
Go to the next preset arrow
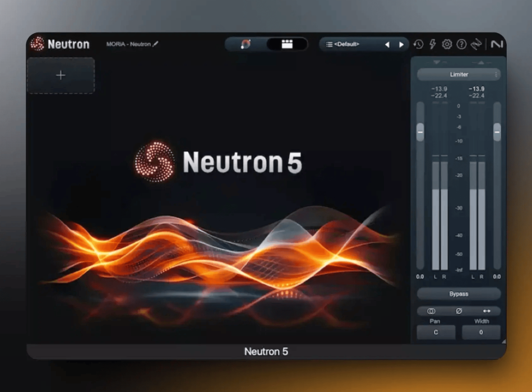click(401, 44)
